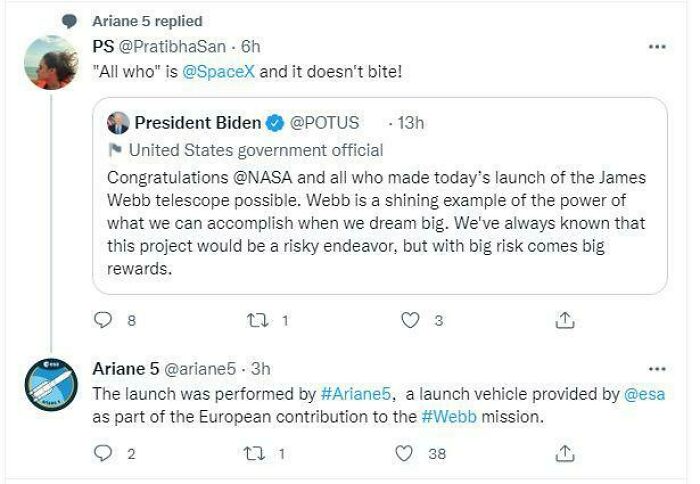View PS's profile picture
The width and height of the screenshot is (700, 484).
tap(50, 62)
